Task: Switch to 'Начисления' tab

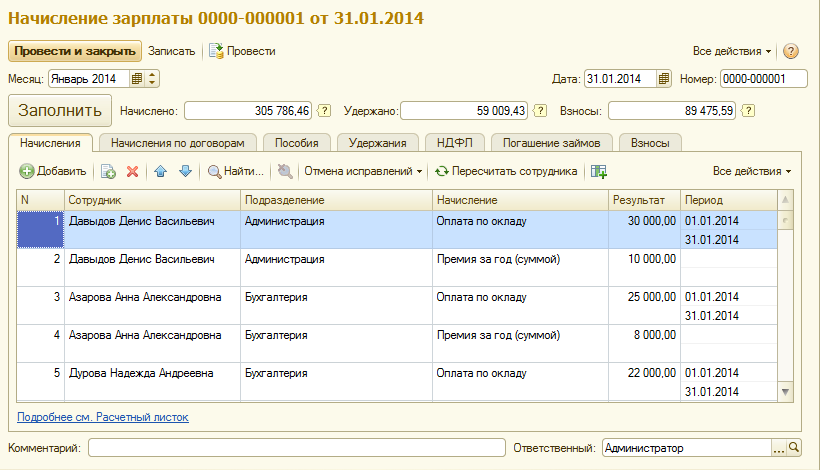Action: point(50,143)
